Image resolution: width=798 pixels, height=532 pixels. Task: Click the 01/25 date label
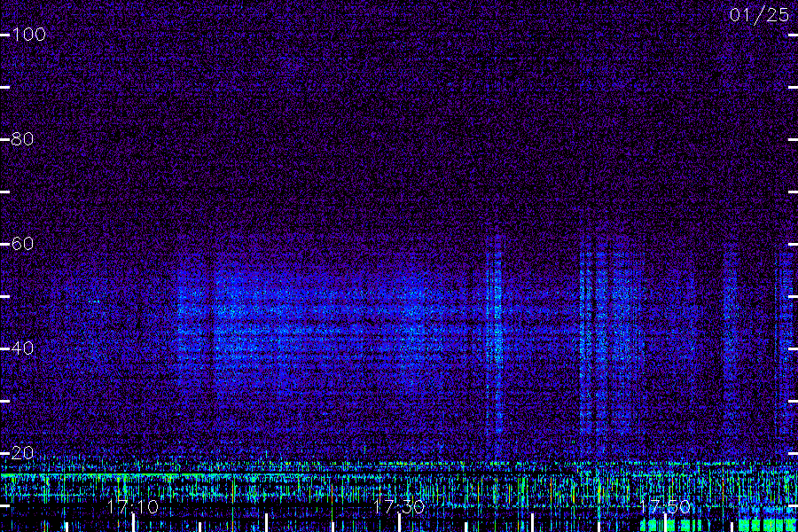(759, 15)
